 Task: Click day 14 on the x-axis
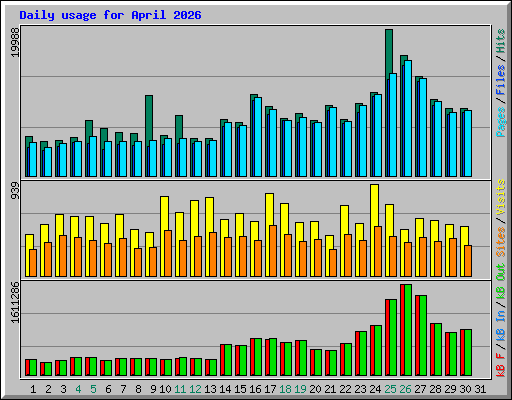point(225,389)
